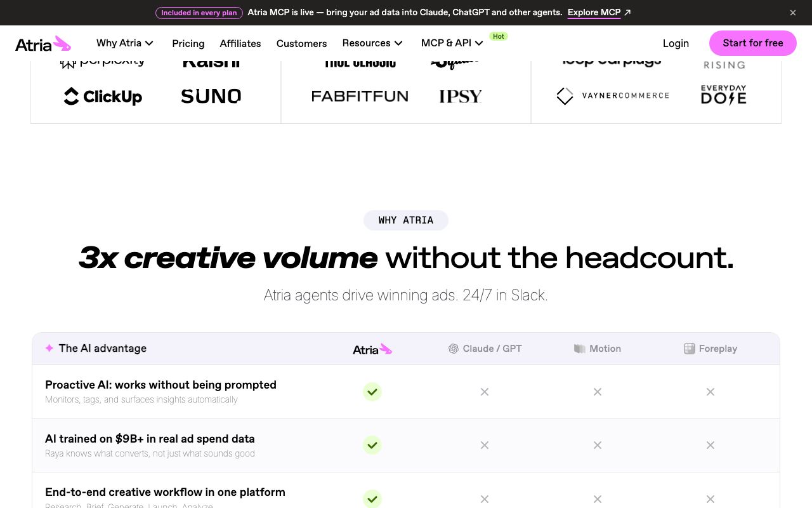The height and width of the screenshot is (508, 812).
Task: Click the 'Atria MCP is live' banner text
Action: click(x=405, y=13)
